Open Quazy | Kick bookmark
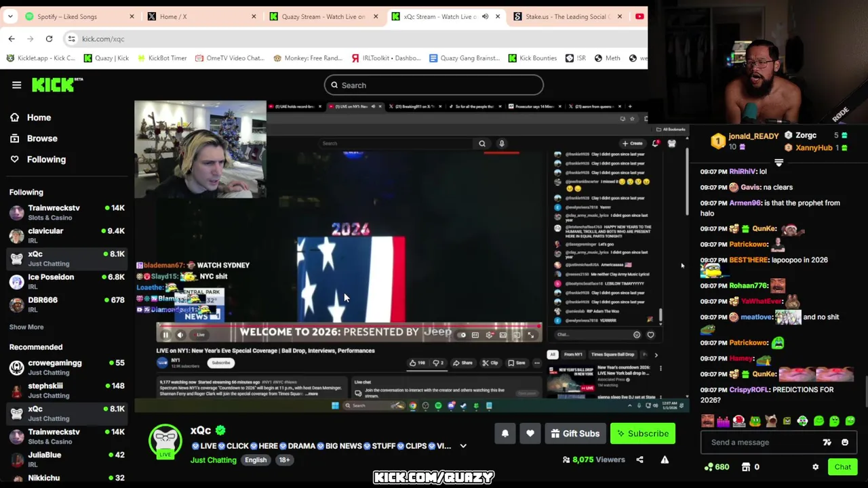 click(106, 58)
